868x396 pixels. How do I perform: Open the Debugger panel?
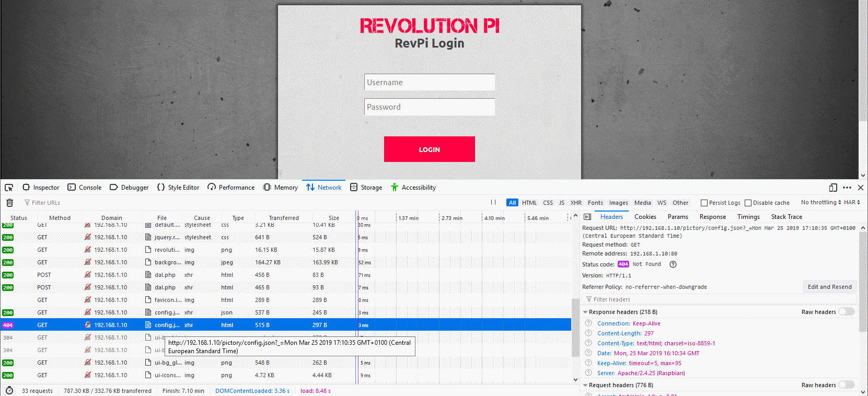pos(129,188)
